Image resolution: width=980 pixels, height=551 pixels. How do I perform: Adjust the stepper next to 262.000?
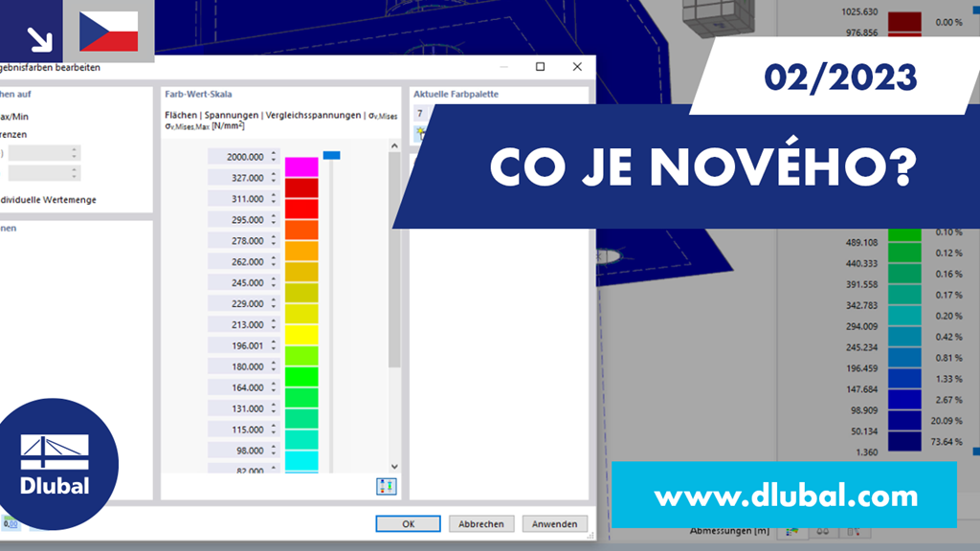(274, 261)
